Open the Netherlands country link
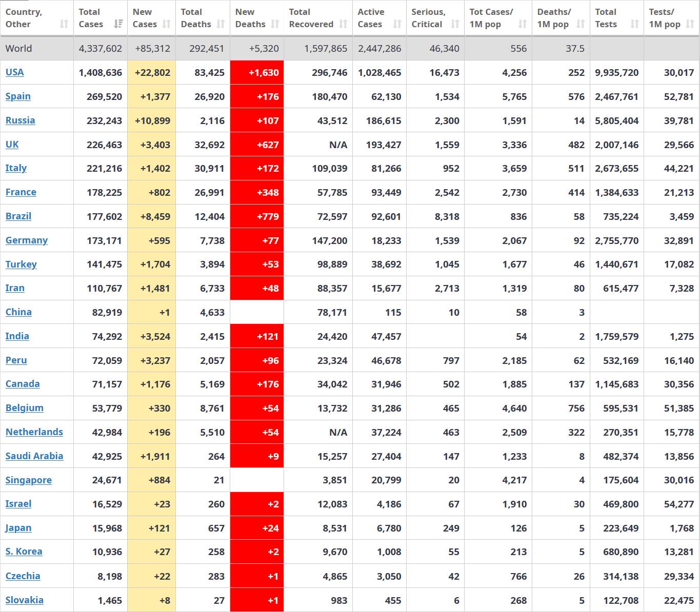 [34, 432]
